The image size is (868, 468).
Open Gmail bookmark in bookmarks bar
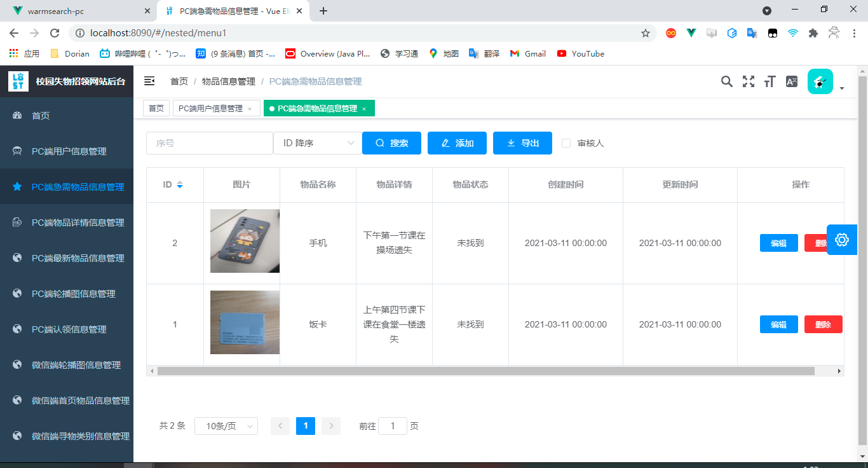(528, 53)
